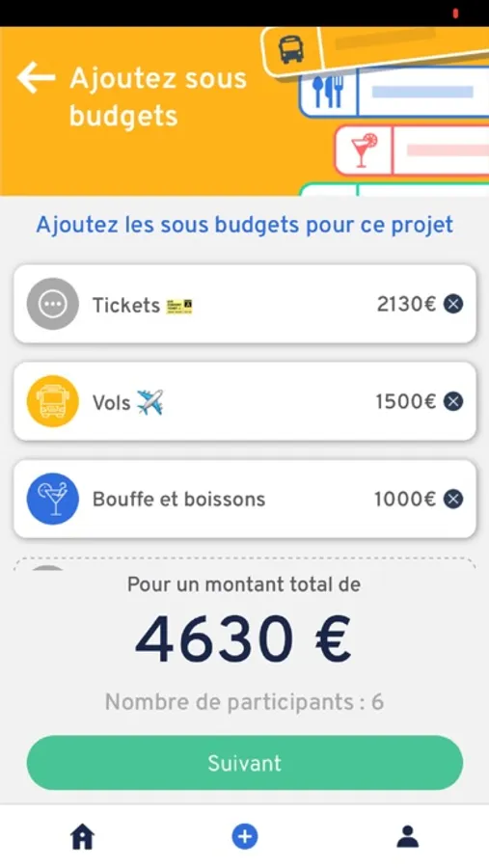Delete the Bouffe et boissons sub-budget
This screenshot has height=868, width=489.
pyautogui.click(x=453, y=499)
